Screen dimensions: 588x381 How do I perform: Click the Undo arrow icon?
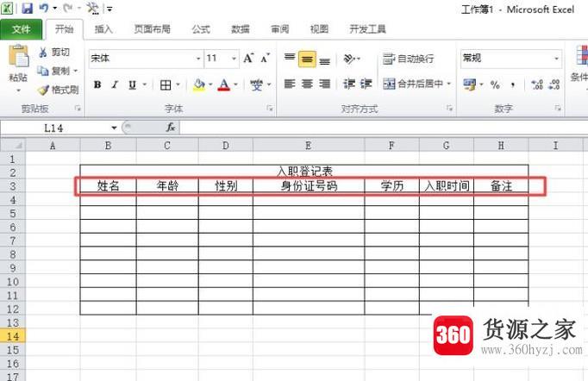[44, 8]
